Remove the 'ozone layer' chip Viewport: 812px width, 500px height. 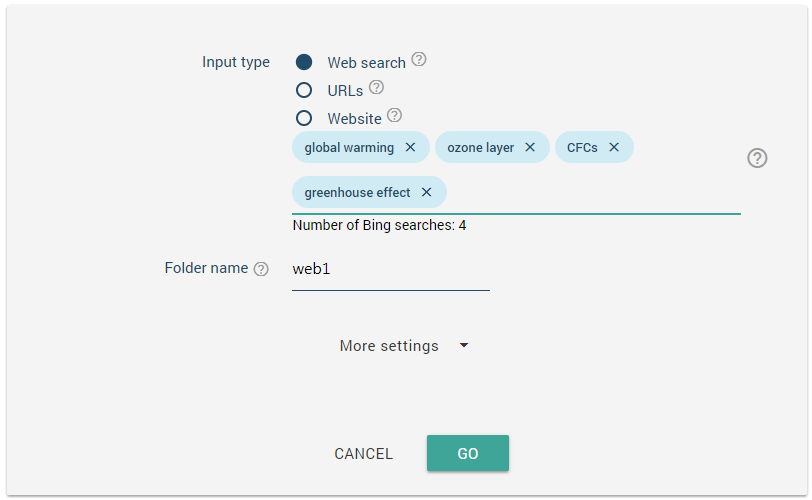[530, 147]
